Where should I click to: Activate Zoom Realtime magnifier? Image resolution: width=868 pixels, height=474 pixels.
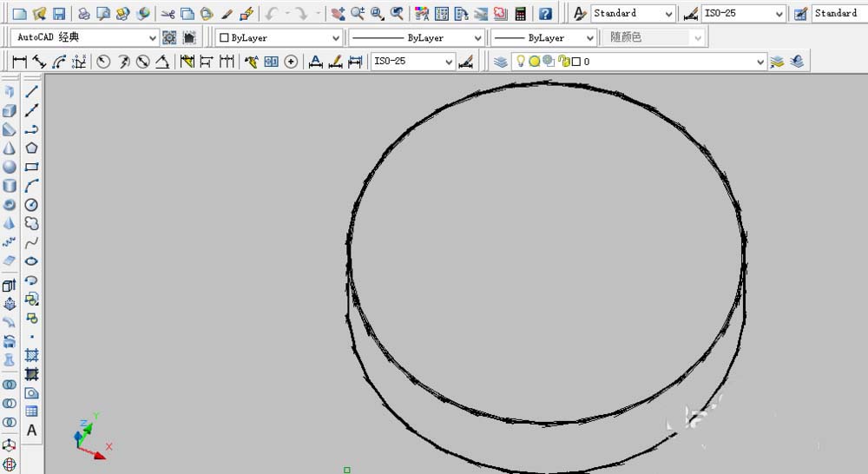pyautogui.click(x=358, y=13)
